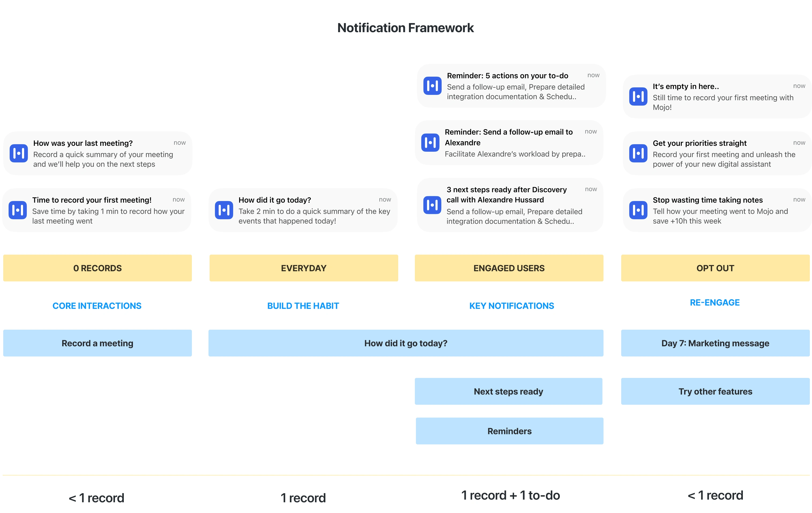Click the 'Next steps ready' notification button
812x513 pixels.
[x=509, y=391]
